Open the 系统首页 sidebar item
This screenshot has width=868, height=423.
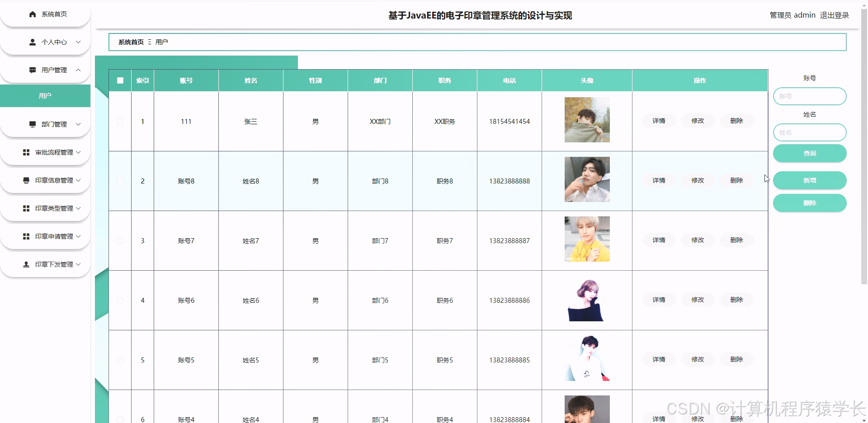tap(45, 14)
